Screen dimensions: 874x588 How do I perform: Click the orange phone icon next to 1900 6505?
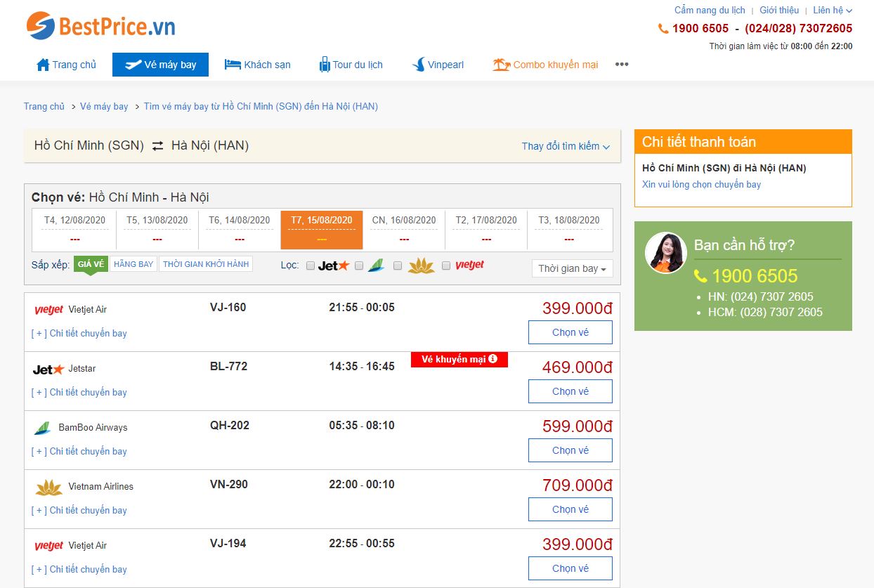click(663, 29)
